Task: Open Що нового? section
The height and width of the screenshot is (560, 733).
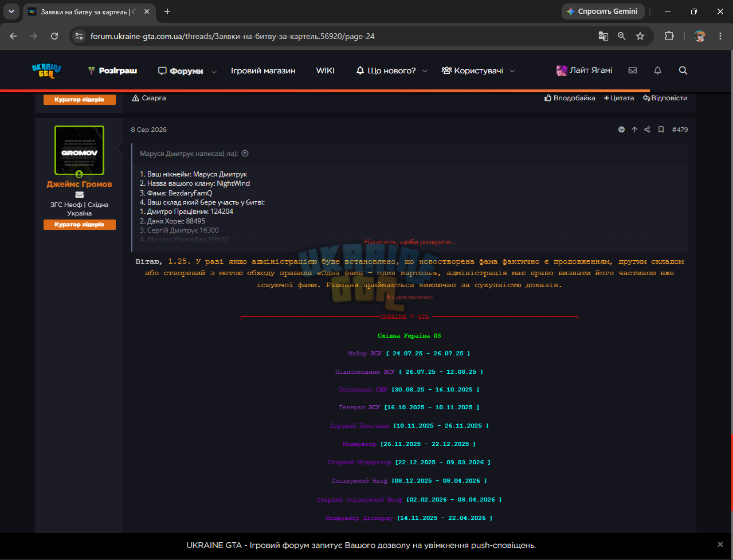Action: pos(386,71)
